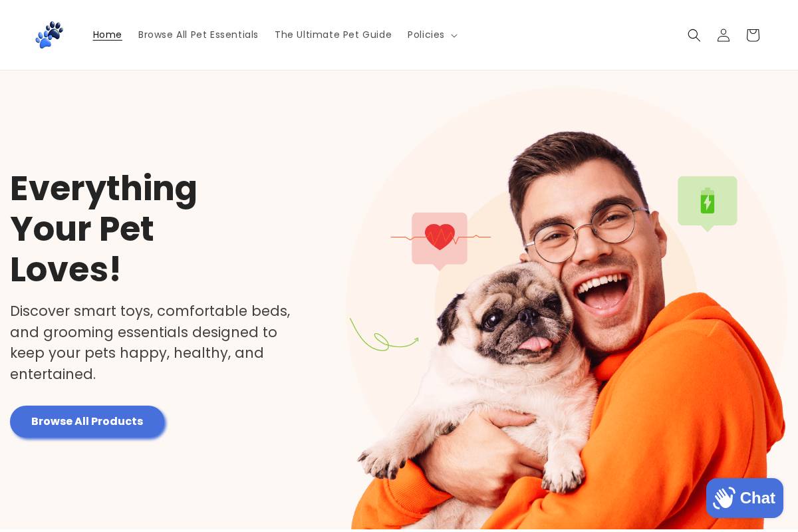Click the Everything Your Pet Loves heading
Screen dimensions: 798x532
click(104, 229)
